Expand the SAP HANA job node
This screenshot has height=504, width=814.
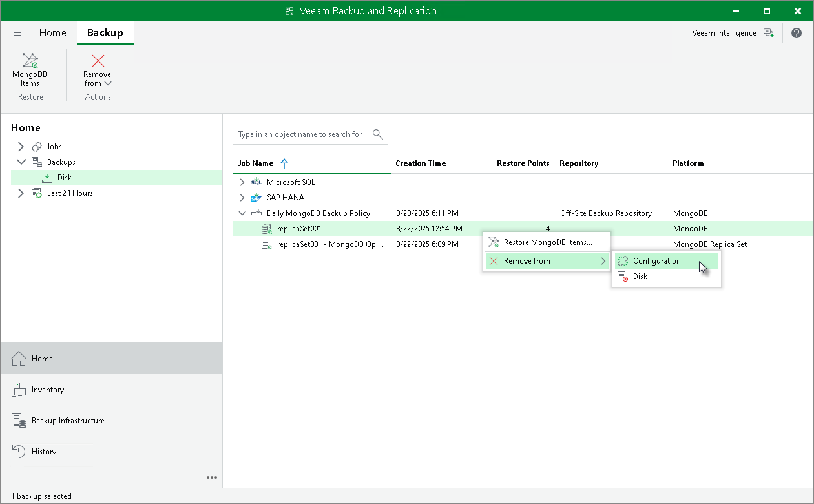tap(242, 197)
